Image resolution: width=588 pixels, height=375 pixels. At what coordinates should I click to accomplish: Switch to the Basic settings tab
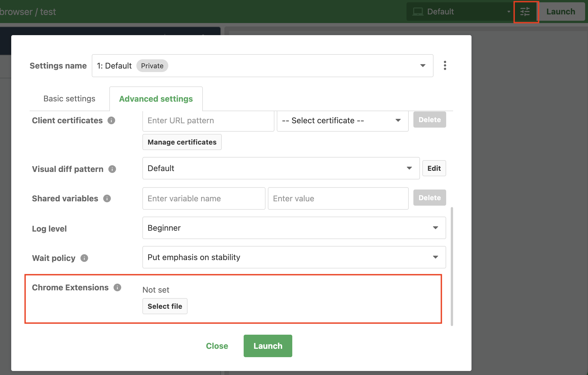(69, 99)
